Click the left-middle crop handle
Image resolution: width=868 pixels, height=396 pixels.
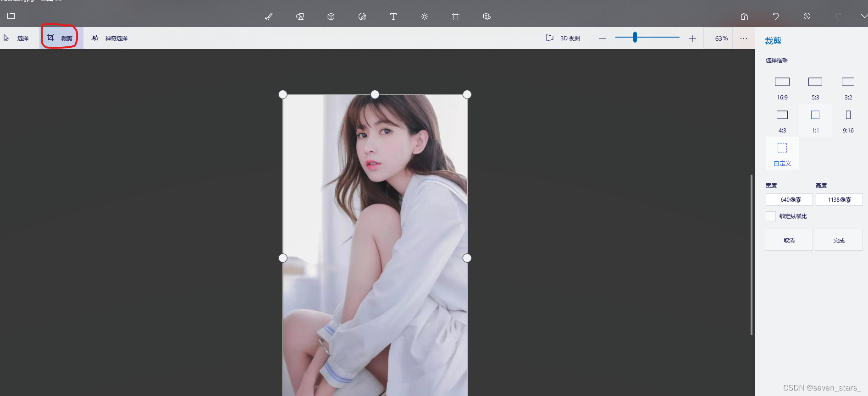tap(283, 258)
